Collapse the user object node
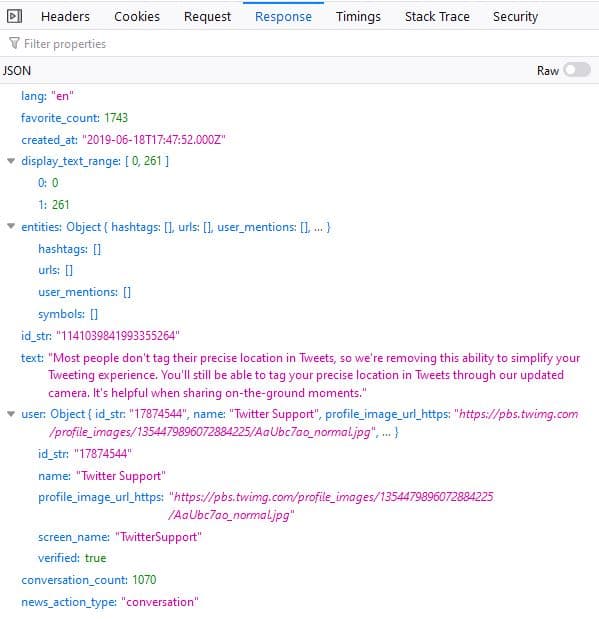 coord(11,414)
